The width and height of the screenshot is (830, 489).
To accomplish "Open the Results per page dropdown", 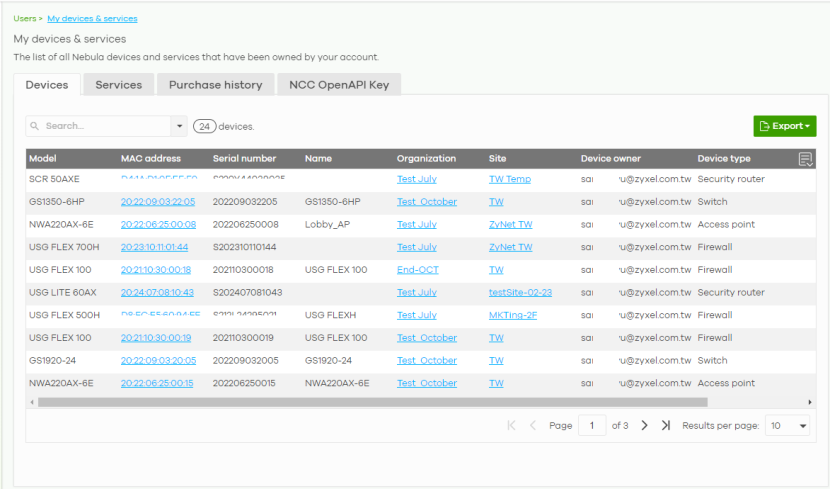I will click(788, 426).
